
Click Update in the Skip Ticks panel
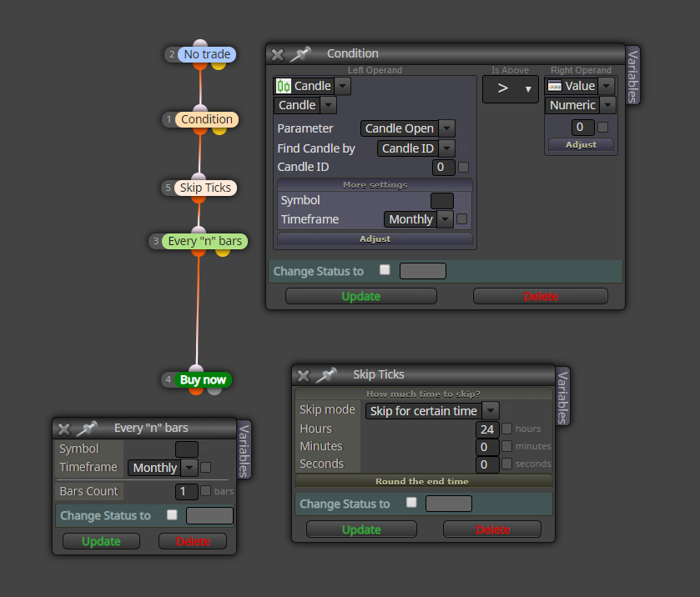point(361,529)
